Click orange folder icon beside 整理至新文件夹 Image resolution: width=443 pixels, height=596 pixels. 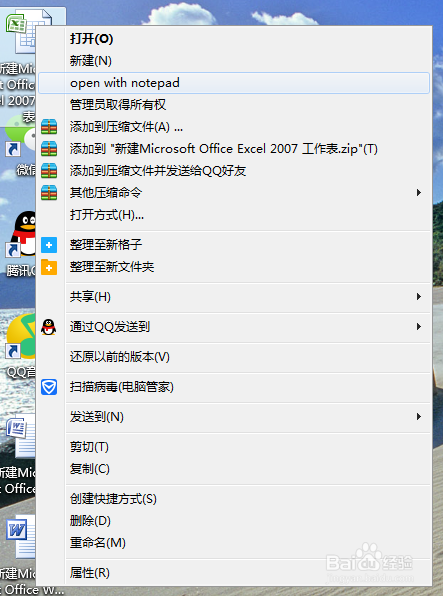49,267
